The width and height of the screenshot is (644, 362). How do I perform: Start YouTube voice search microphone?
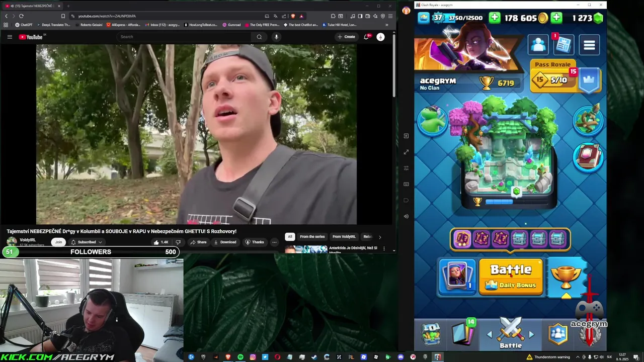[276, 37]
